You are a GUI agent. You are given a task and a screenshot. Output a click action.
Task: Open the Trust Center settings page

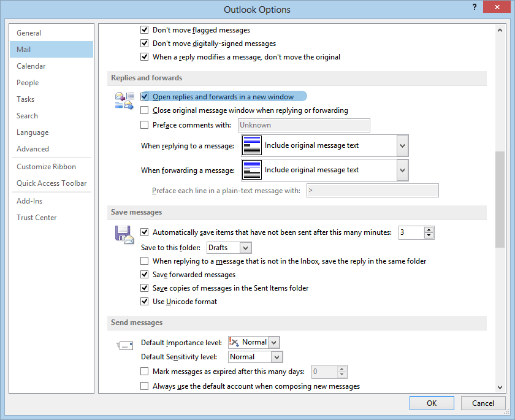point(37,217)
